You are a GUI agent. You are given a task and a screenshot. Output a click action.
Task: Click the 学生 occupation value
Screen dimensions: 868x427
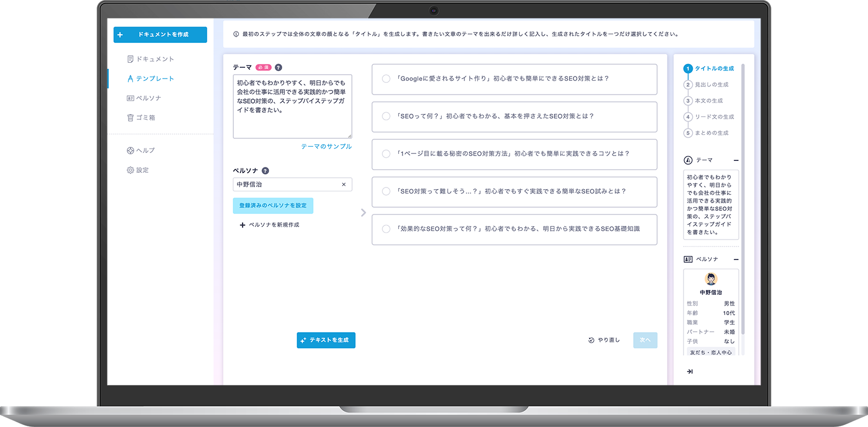coord(729,322)
